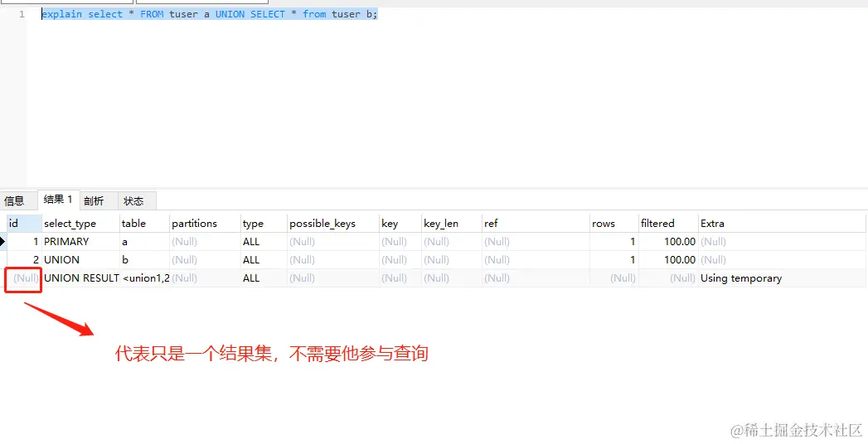Click the UNION keyword in the query

(230, 14)
